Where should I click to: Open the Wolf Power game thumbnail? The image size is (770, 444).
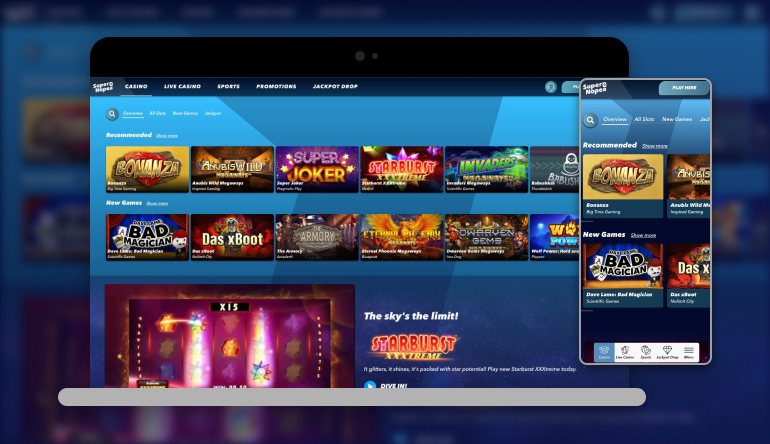555,237
